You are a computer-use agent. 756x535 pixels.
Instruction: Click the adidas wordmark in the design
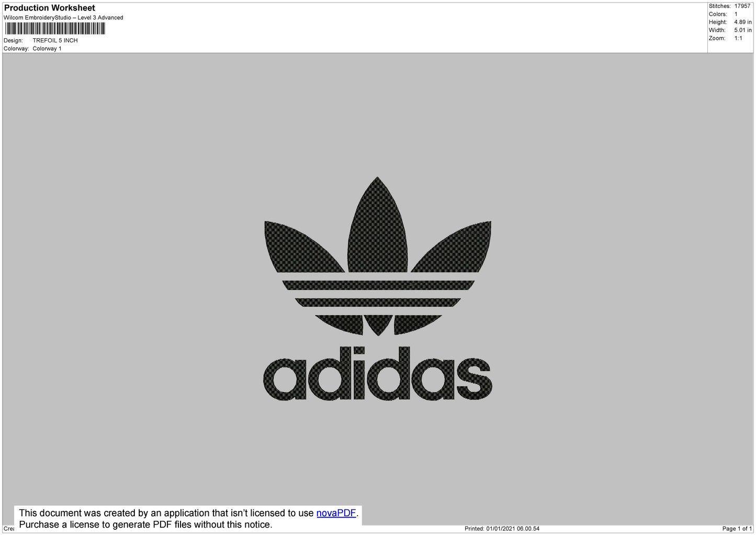pyautogui.click(x=378, y=374)
